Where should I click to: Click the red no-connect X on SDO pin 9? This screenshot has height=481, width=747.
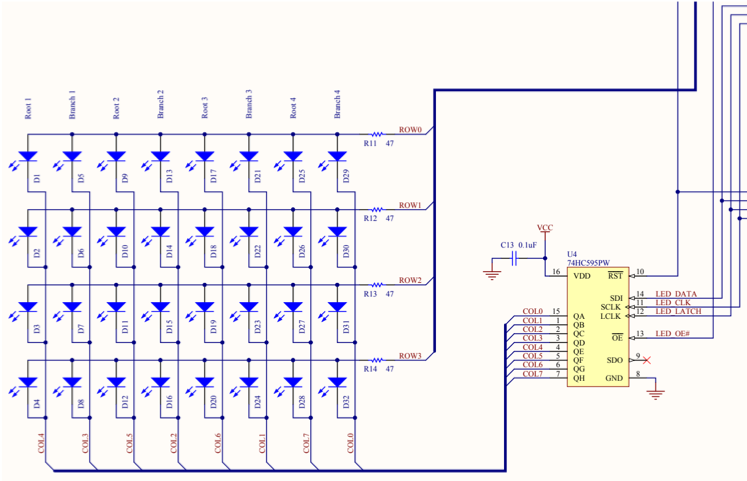pyautogui.click(x=646, y=361)
